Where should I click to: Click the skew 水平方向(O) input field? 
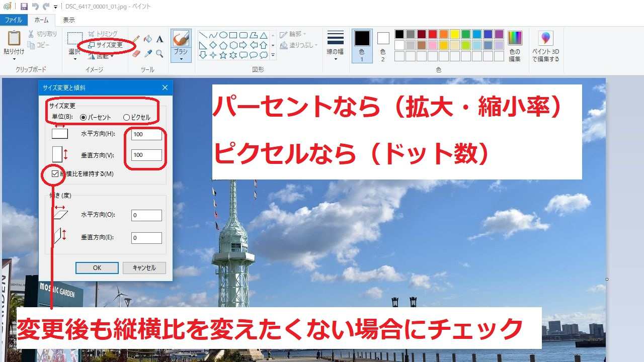coord(146,215)
